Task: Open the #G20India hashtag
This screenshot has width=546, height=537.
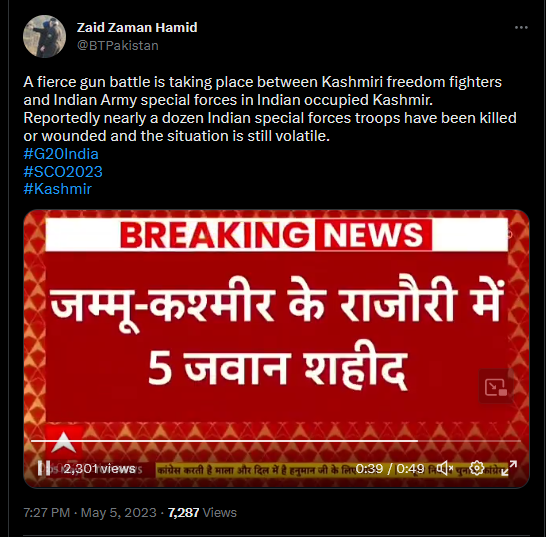Action: (61, 154)
